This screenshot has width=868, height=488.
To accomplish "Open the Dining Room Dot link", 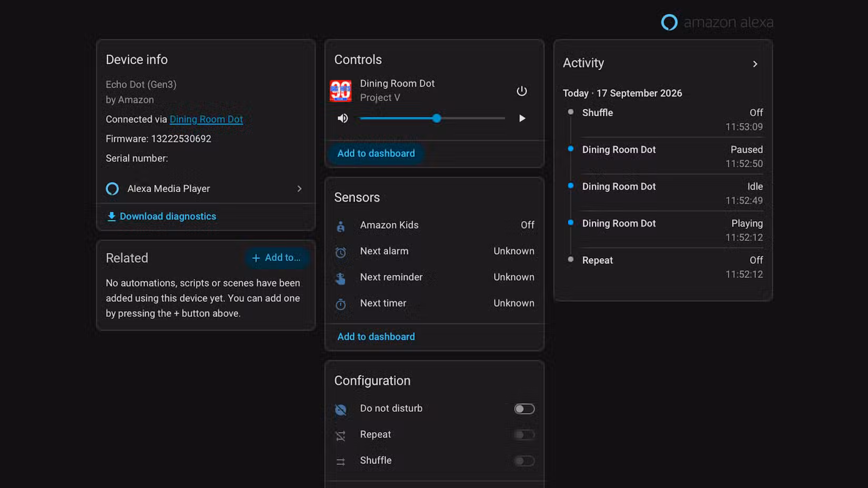I will tap(206, 119).
